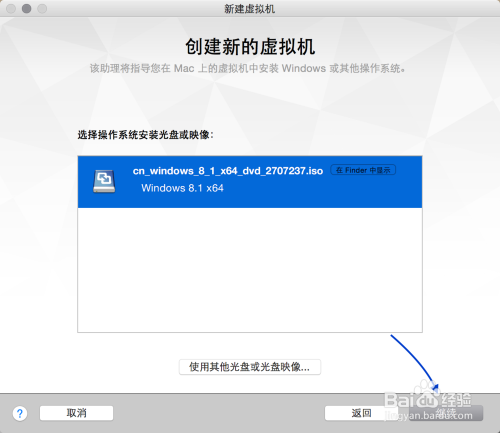Open the help question mark button
500x433 pixels.
[x=20, y=413]
